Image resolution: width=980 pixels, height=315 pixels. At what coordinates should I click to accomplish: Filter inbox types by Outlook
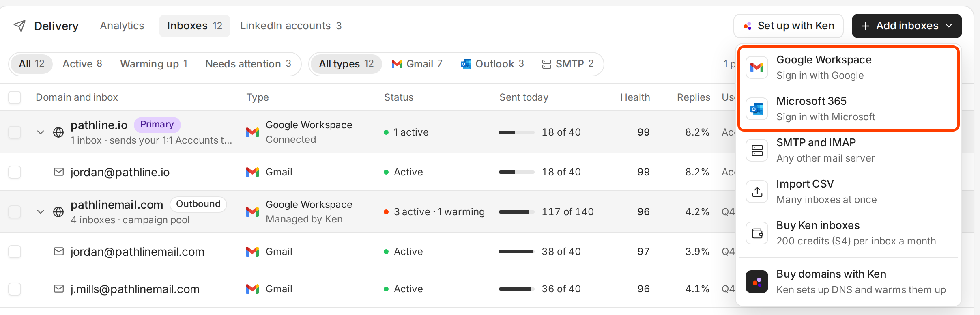[492, 64]
